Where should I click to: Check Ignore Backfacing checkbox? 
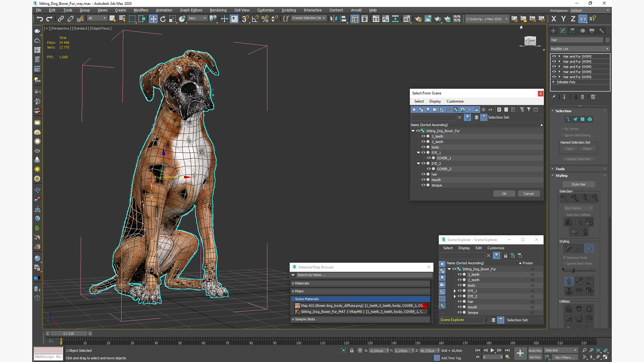[x=562, y=135]
